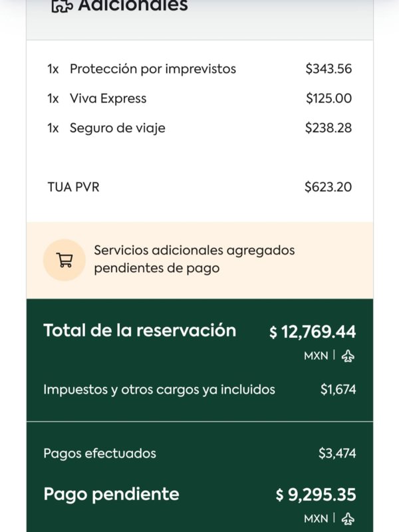
Task: Tap the $9,295.35 pending payment amount
Action: (x=316, y=495)
